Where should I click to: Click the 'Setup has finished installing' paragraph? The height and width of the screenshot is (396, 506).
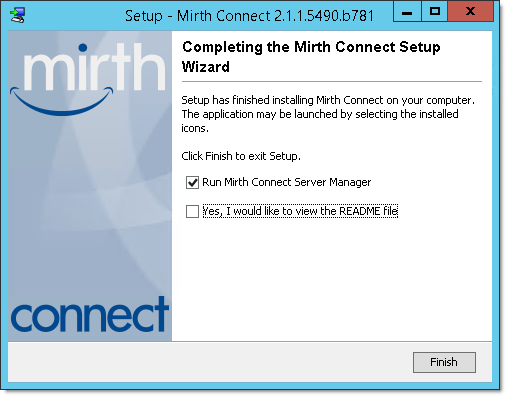328,114
